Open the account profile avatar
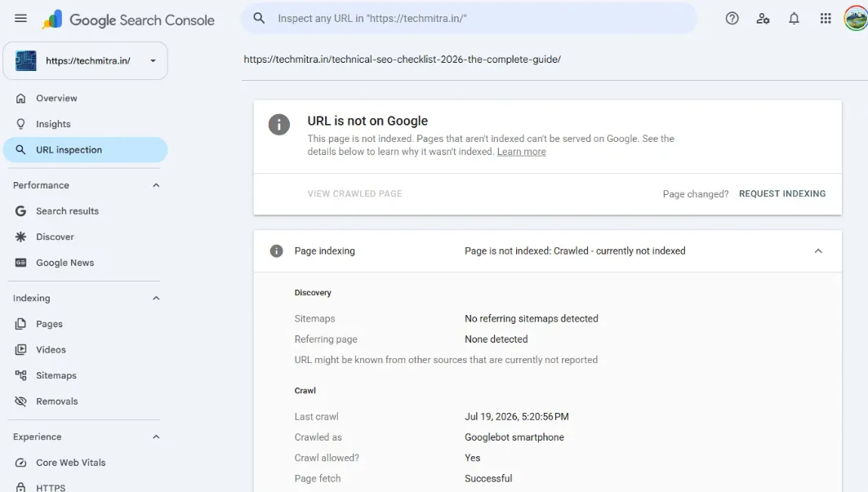868x492 pixels. (x=856, y=18)
